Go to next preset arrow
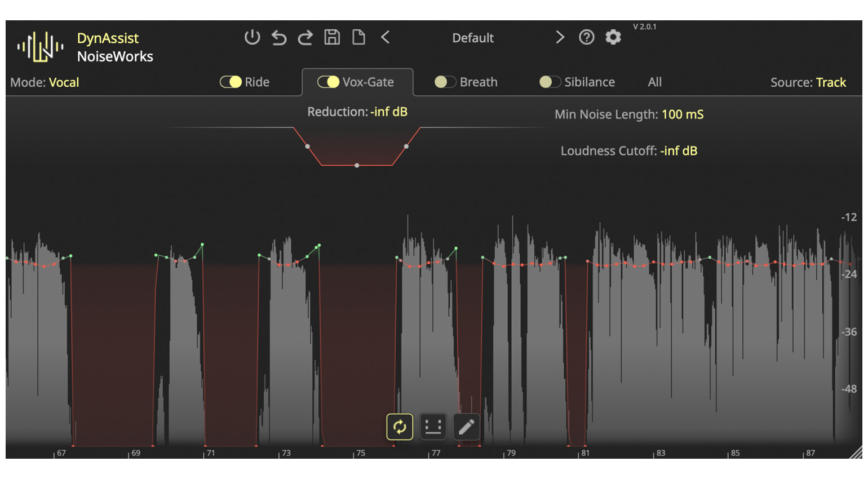 559,38
